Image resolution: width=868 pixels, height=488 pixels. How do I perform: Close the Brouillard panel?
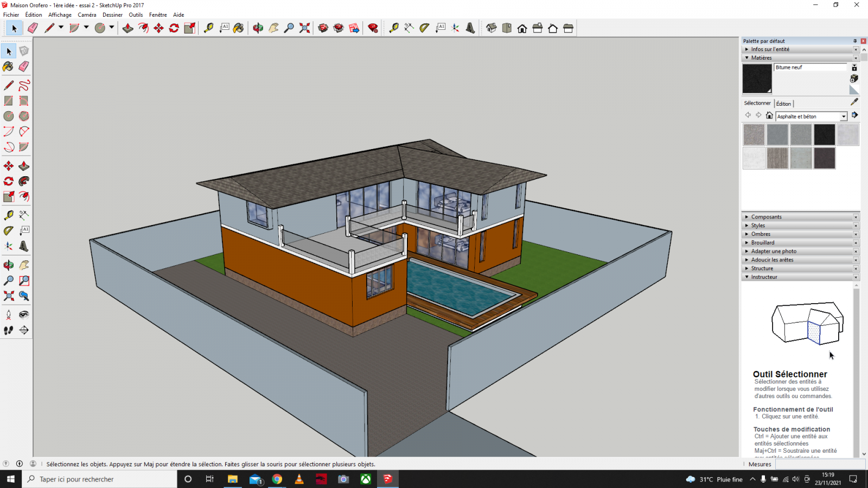(x=856, y=243)
